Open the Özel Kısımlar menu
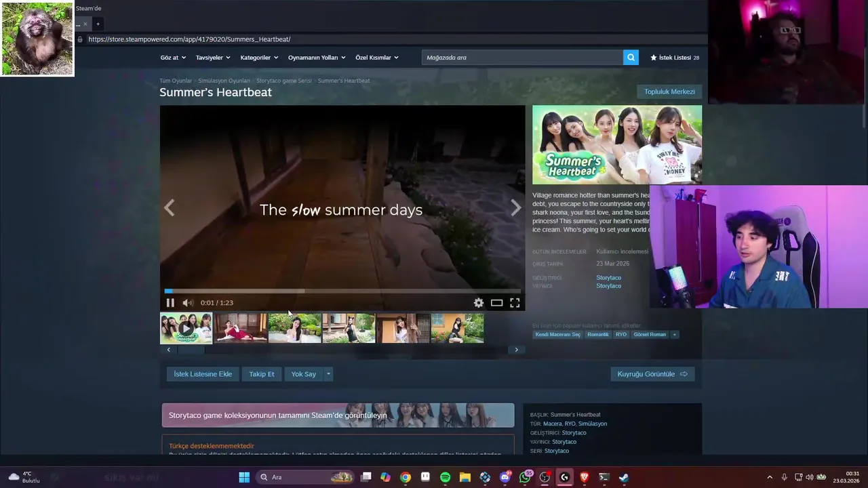Viewport: 868px width, 488px height. 377,58
